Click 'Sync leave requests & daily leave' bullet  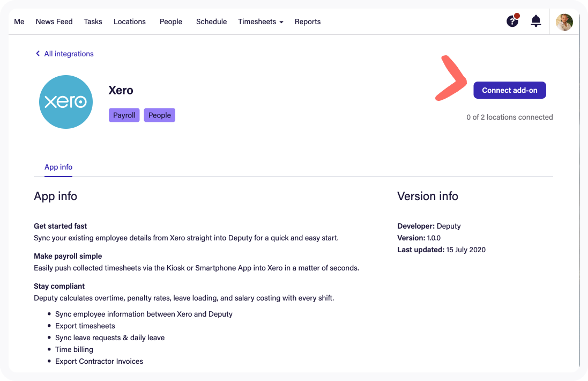coord(110,338)
